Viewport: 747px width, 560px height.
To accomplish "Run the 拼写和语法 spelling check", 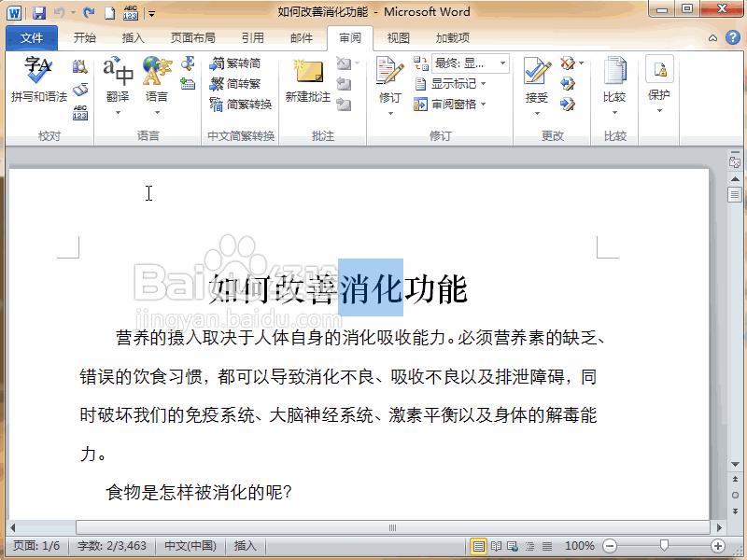I will pyautogui.click(x=35, y=79).
